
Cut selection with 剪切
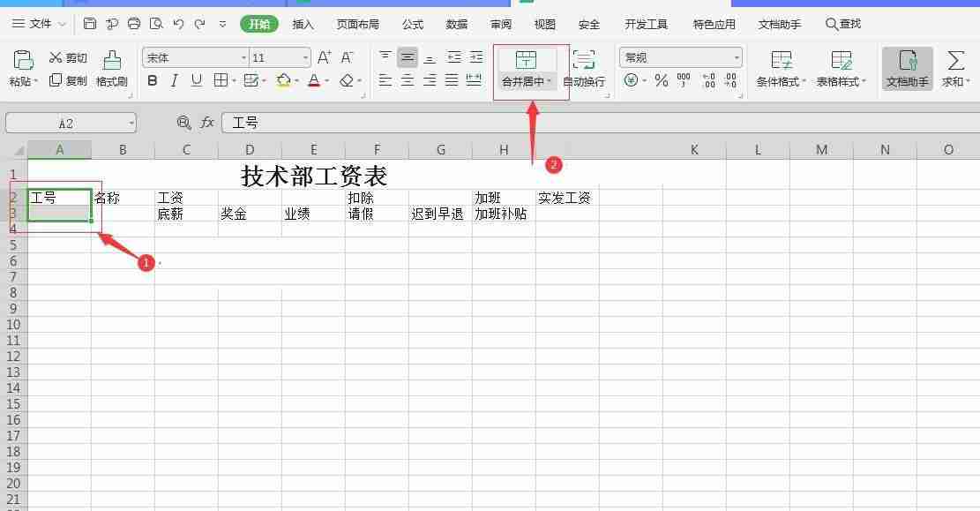point(68,58)
